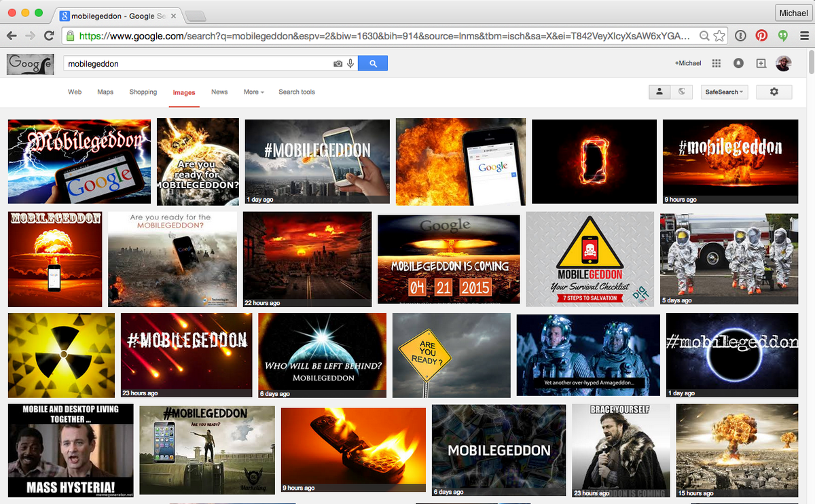This screenshot has width=815, height=504.
Task: Open yellow radiation symbol image
Action: pos(61,355)
